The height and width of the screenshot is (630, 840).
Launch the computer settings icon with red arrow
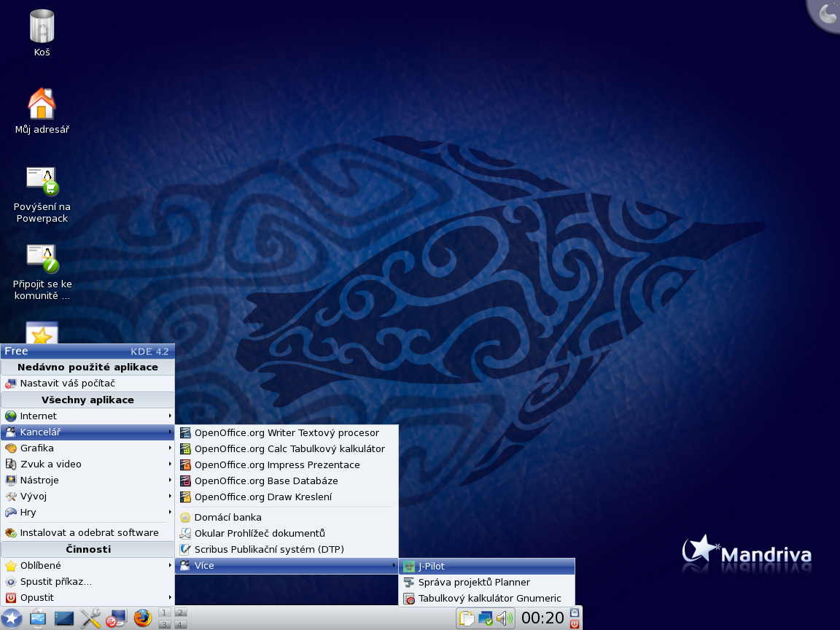coord(116,618)
